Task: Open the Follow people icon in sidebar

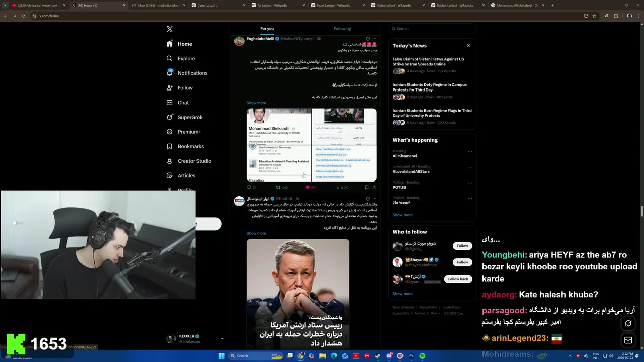Action: pyautogui.click(x=169, y=87)
